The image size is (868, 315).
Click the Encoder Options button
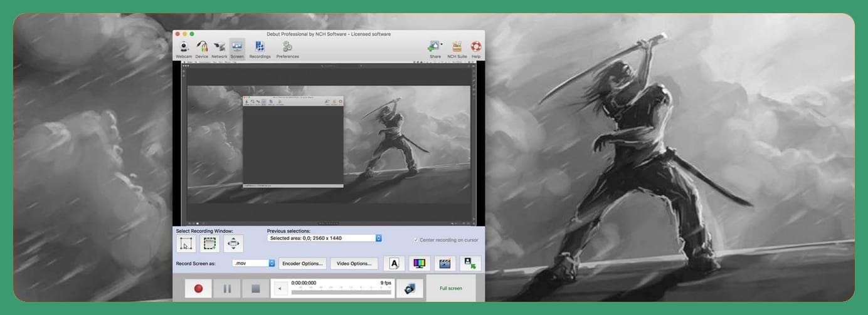click(x=302, y=264)
